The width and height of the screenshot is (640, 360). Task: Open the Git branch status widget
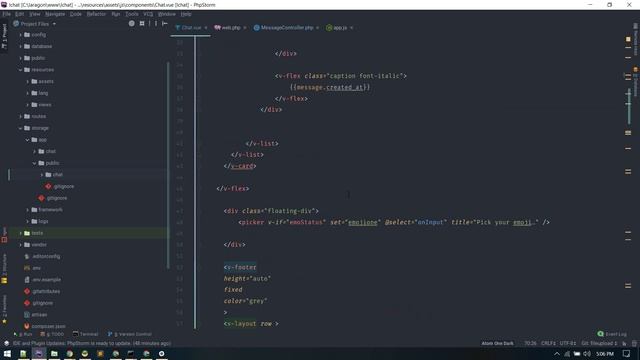click(x=599, y=344)
